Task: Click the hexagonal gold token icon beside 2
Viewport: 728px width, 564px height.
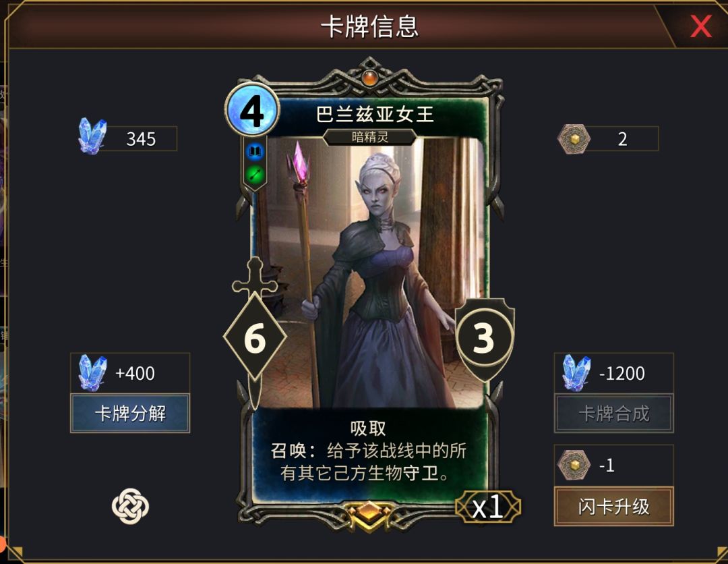Action: [x=574, y=138]
